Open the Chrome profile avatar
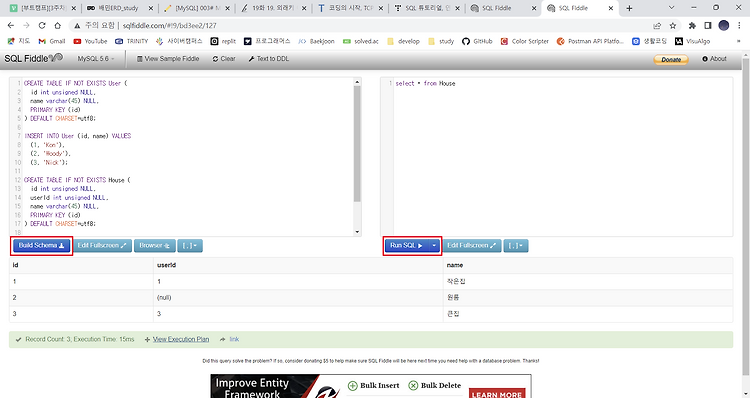 pyautogui.click(x=724, y=25)
